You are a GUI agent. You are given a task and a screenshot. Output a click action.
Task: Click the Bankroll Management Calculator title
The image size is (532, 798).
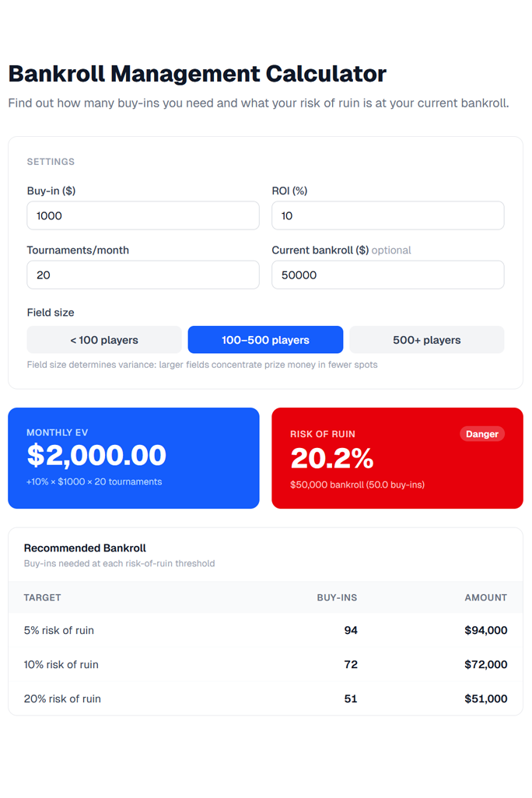(197, 74)
